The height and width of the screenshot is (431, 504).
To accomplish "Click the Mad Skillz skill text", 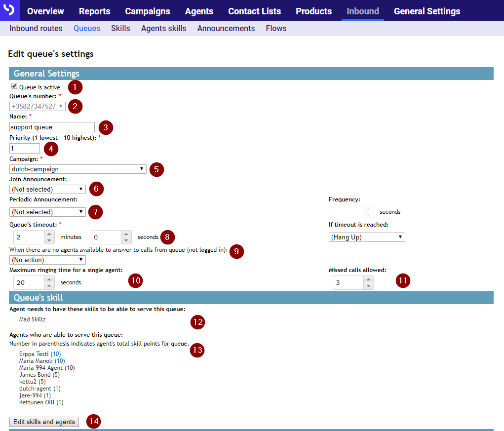I will (x=32, y=319).
